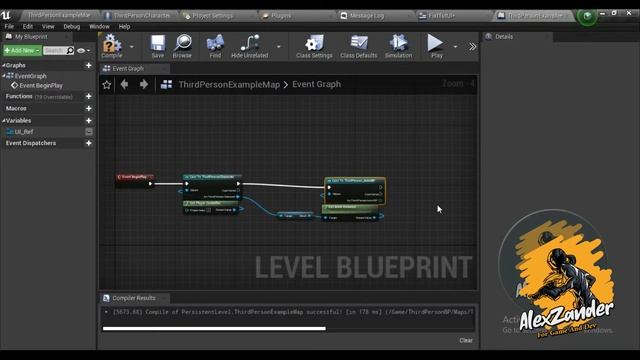Image resolution: width=640 pixels, height=360 pixels.
Task: Add a new function with plus icon
Action: [89, 96]
